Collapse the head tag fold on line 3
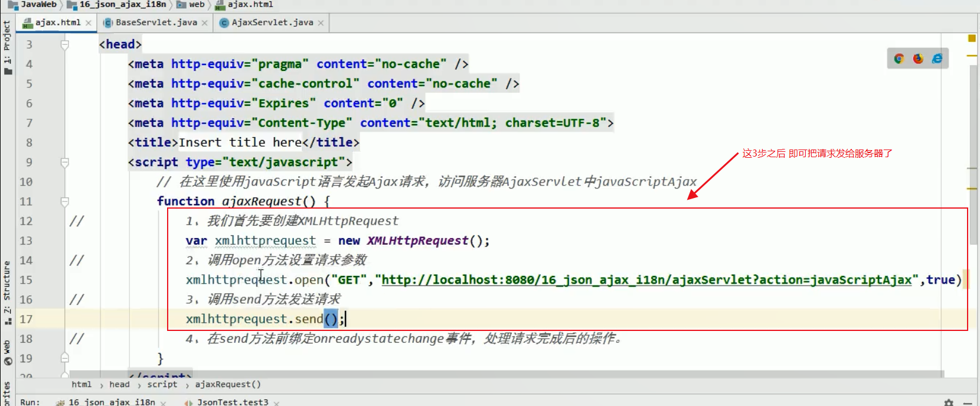980x406 pixels. pyautogui.click(x=65, y=44)
